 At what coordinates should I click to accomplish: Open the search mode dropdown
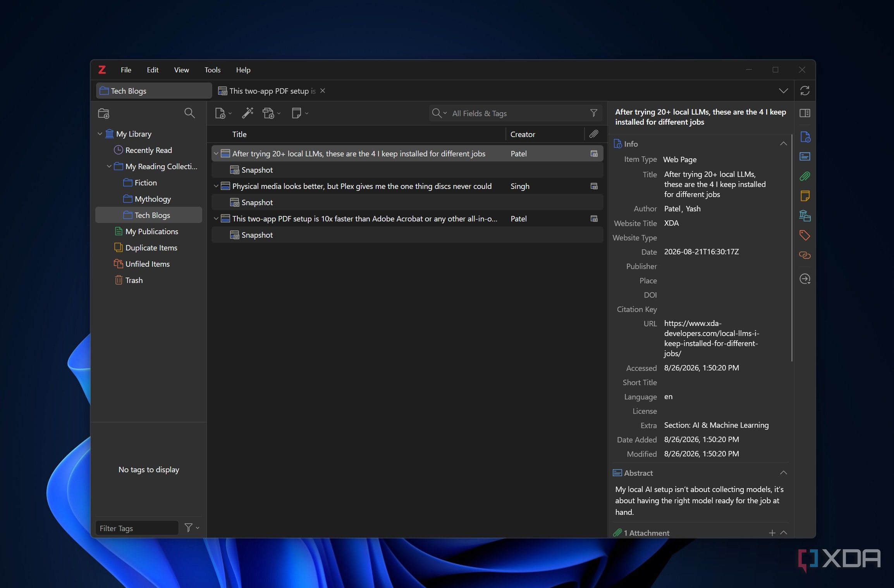[x=439, y=113]
